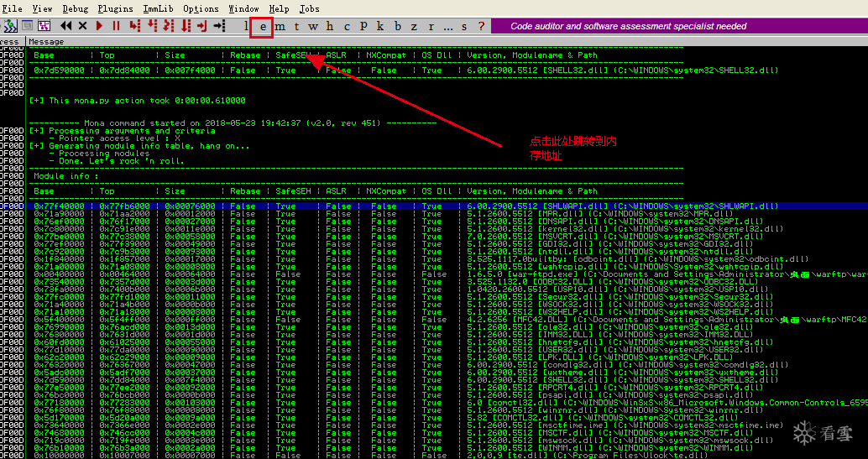Click the black Go to address arrow icon
Viewport: 868px width, 459px height.
coord(220,25)
